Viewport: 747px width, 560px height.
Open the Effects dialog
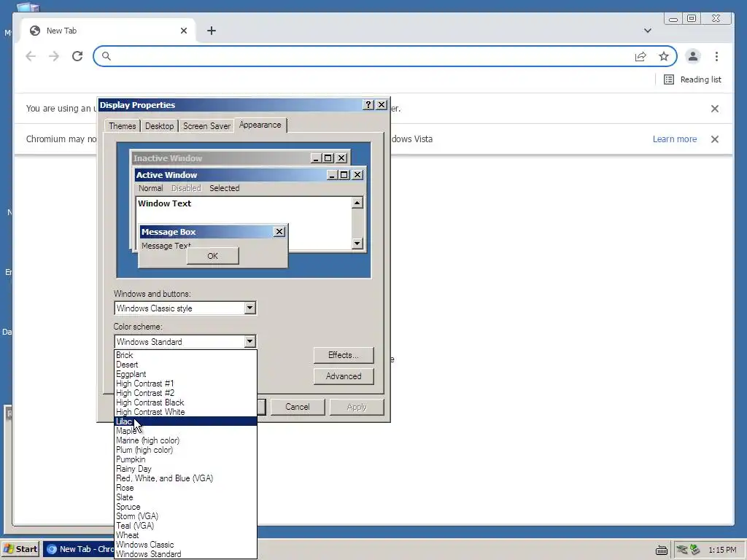point(344,355)
